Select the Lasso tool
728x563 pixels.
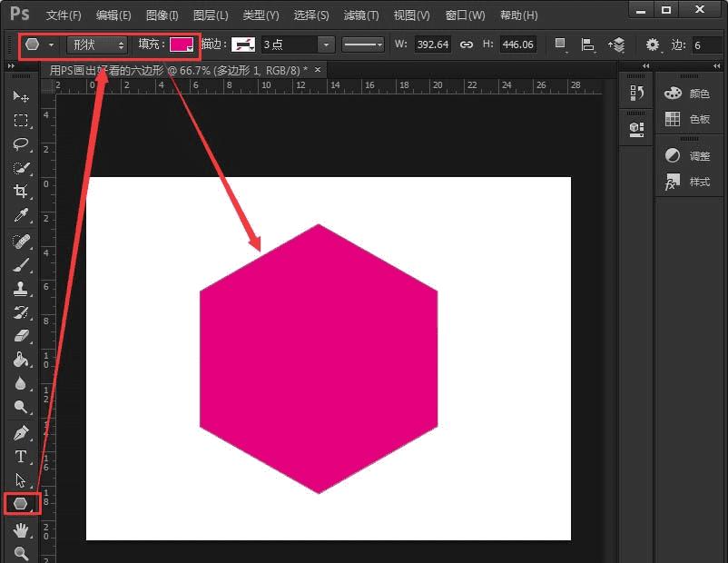coord(21,144)
